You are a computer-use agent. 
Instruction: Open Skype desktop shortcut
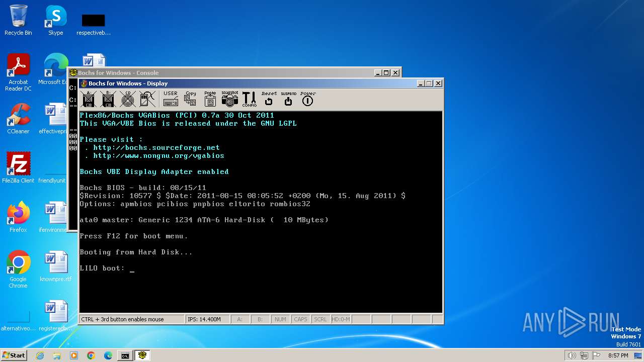pos(55,20)
